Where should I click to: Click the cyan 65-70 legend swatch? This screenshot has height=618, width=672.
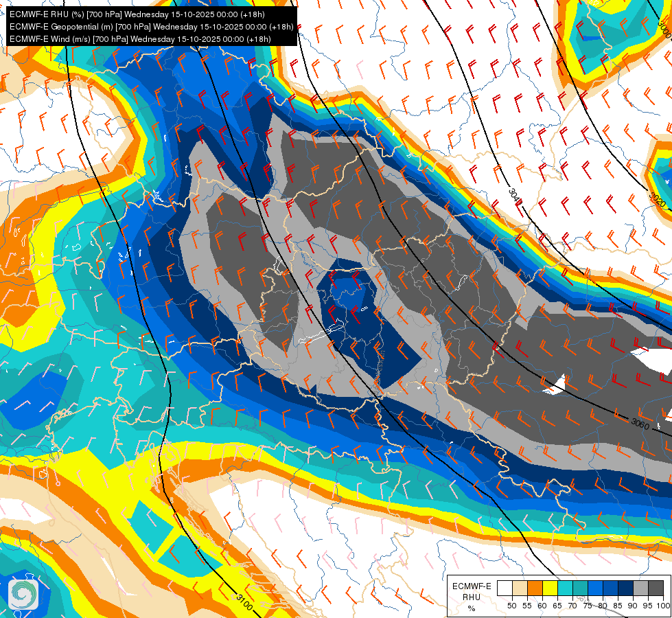pos(565,588)
